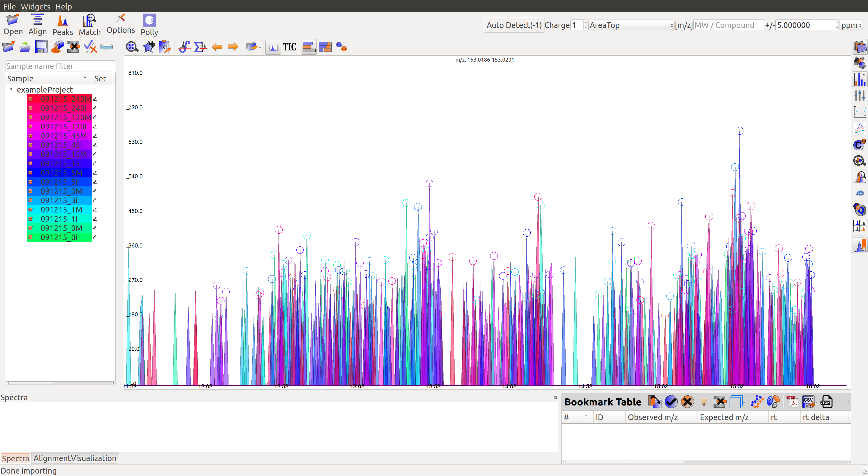Viewport: 868px width, 476px height.
Task: Uncheck the 091215_240M sample checkbox
Action: click(30, 99)
